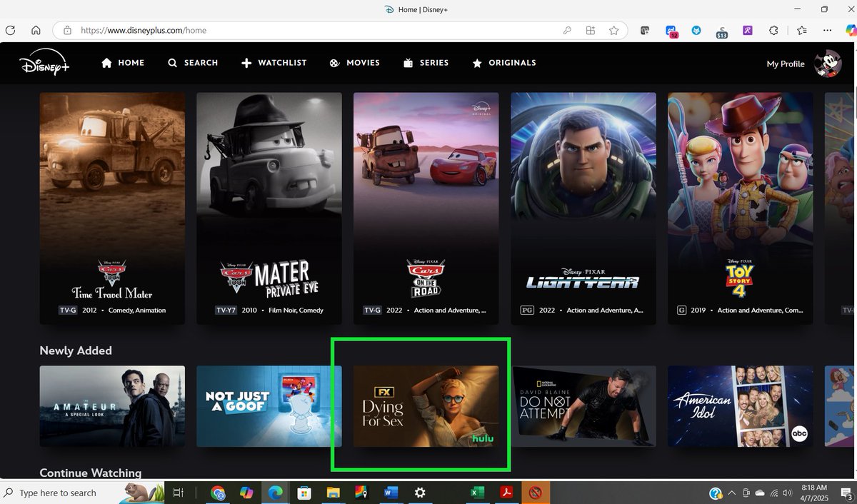This screenshot has height=504, width=857.
Task: Select the Dying for Sex card
Action: 426,406
